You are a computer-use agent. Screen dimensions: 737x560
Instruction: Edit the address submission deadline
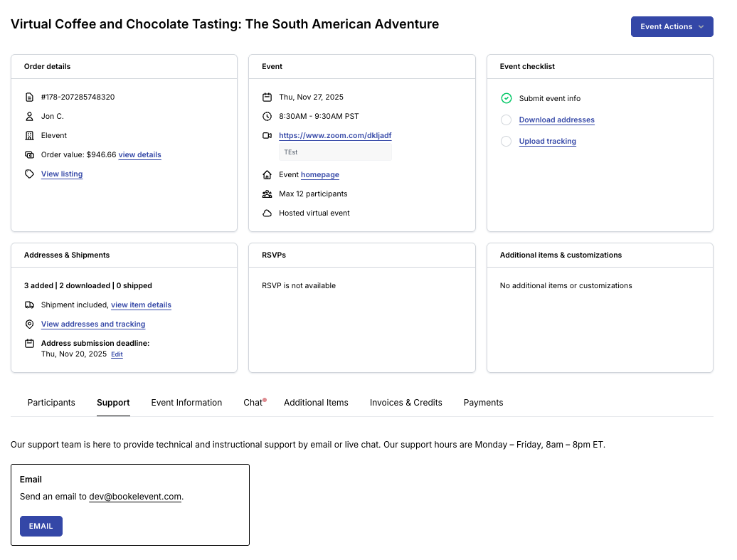point(117,354)
